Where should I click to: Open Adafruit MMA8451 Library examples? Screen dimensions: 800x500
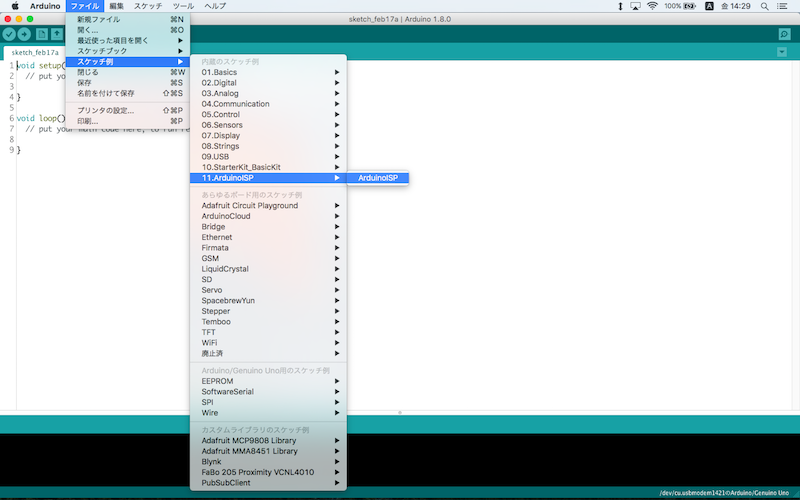pyautogui.click(x=268, y=451)
